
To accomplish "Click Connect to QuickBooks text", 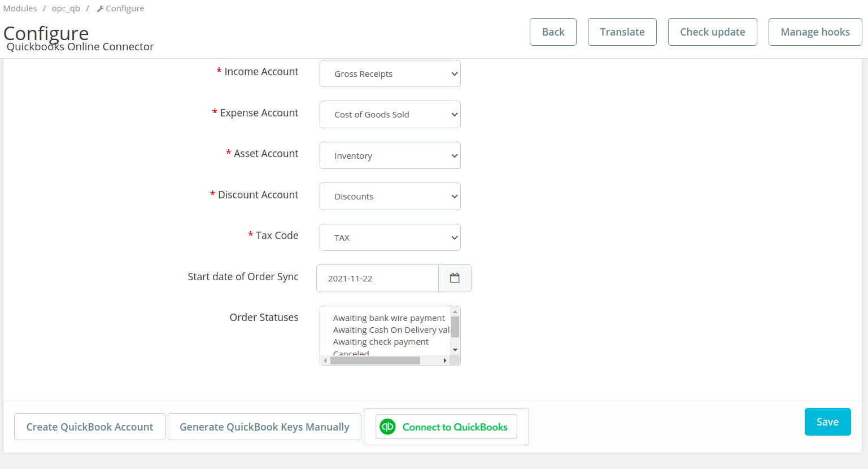I will coord(455,427).
